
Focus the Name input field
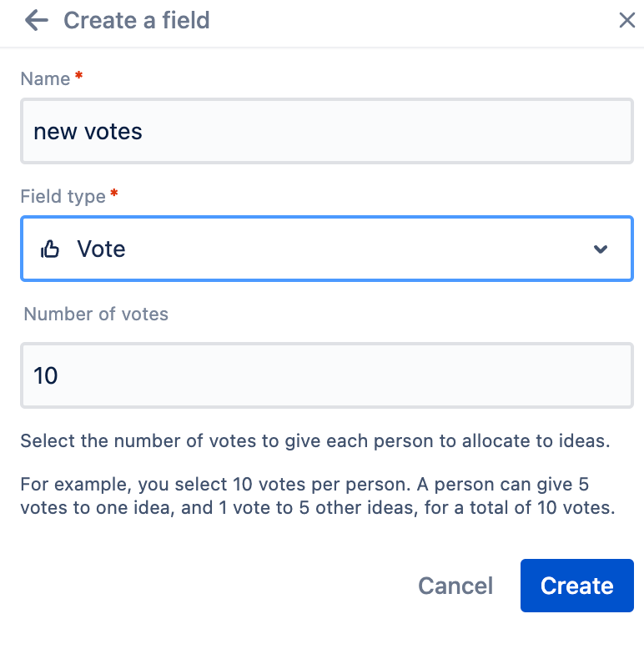pyautogui.click(x=327, y=131)
